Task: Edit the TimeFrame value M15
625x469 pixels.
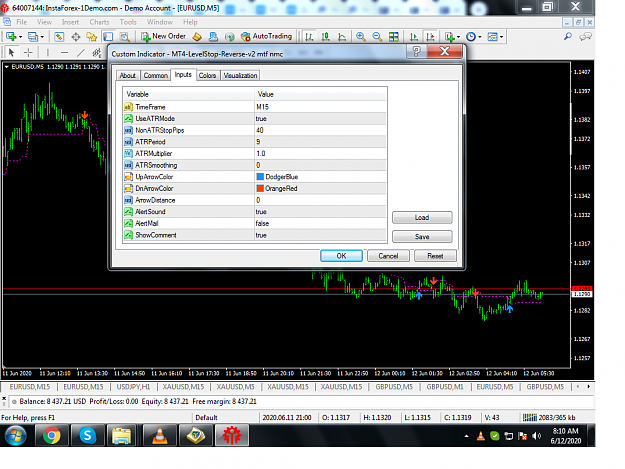Action: coord(320,107)
